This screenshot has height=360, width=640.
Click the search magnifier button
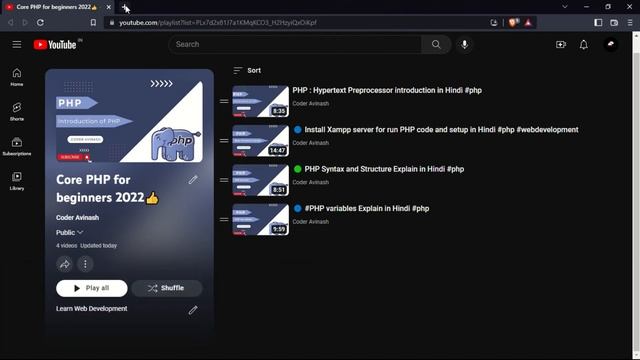pos(436,44)
